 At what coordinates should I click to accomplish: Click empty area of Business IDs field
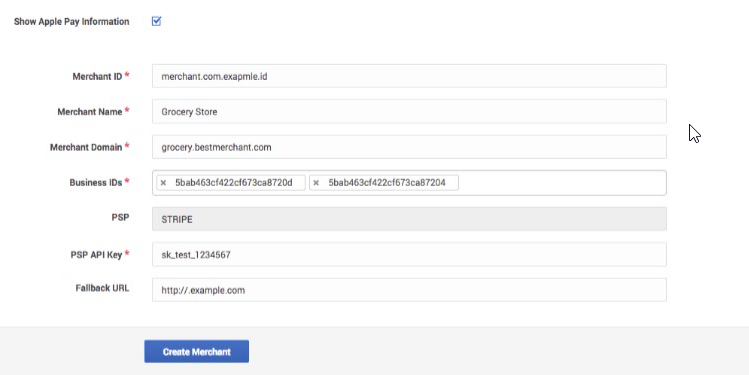[x=561, y=183]
